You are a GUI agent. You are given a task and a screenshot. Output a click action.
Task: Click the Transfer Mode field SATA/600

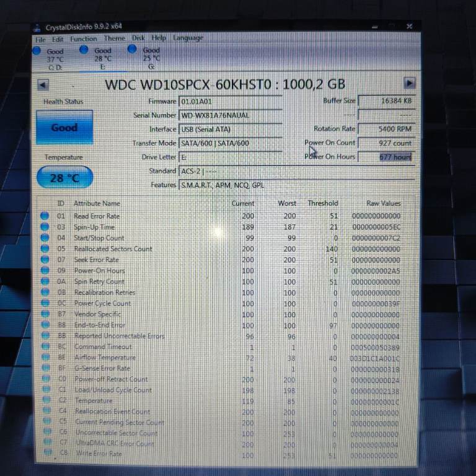tap(231, 143)
